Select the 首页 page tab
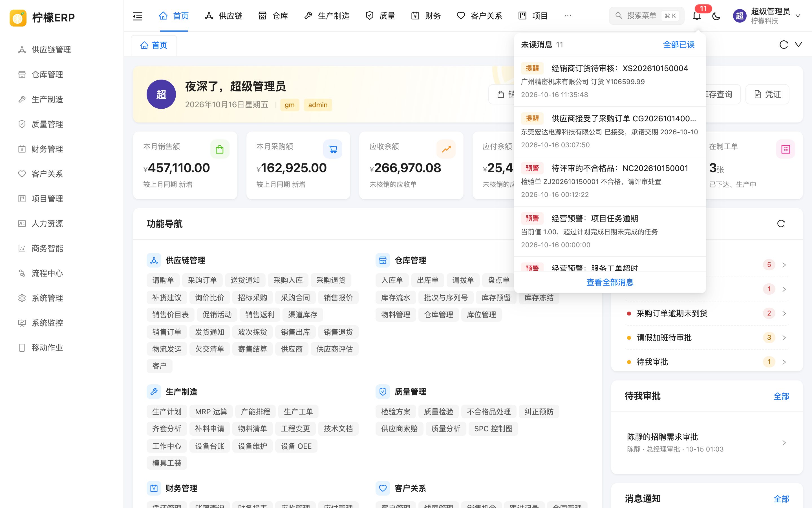 pos(154,45)
